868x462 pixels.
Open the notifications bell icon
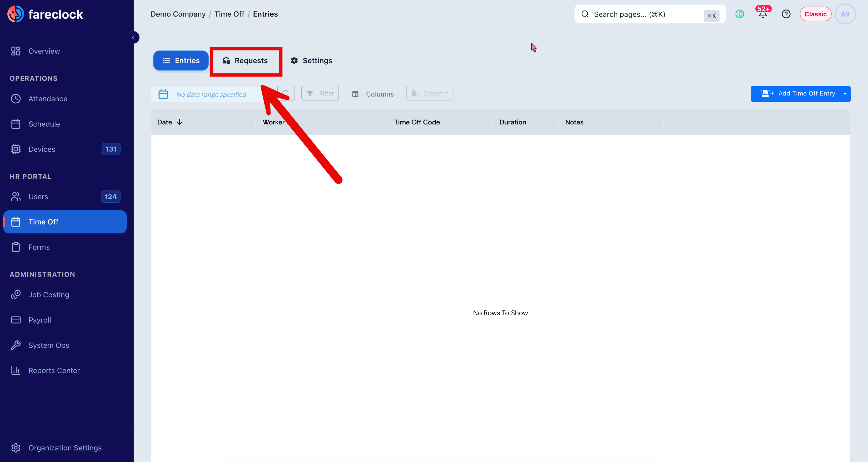click(763, 14)
